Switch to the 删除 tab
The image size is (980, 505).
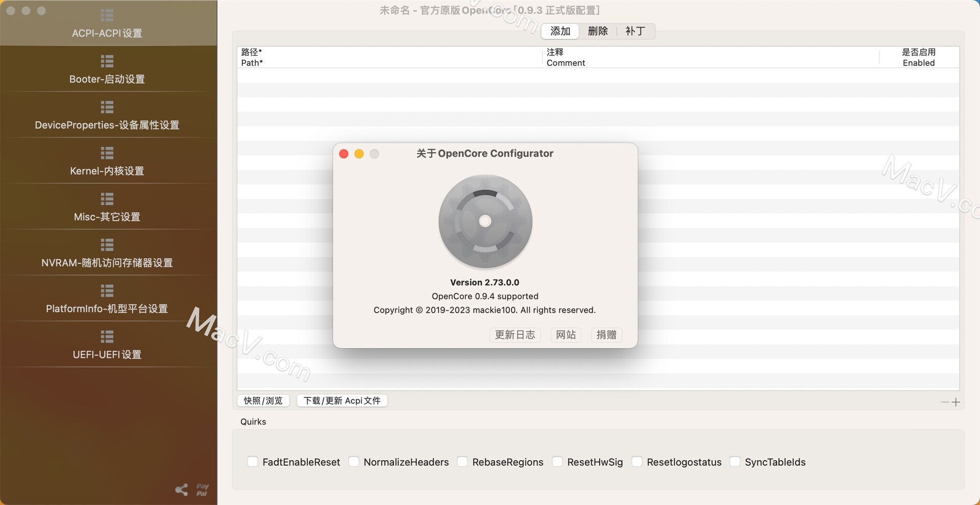598,31
